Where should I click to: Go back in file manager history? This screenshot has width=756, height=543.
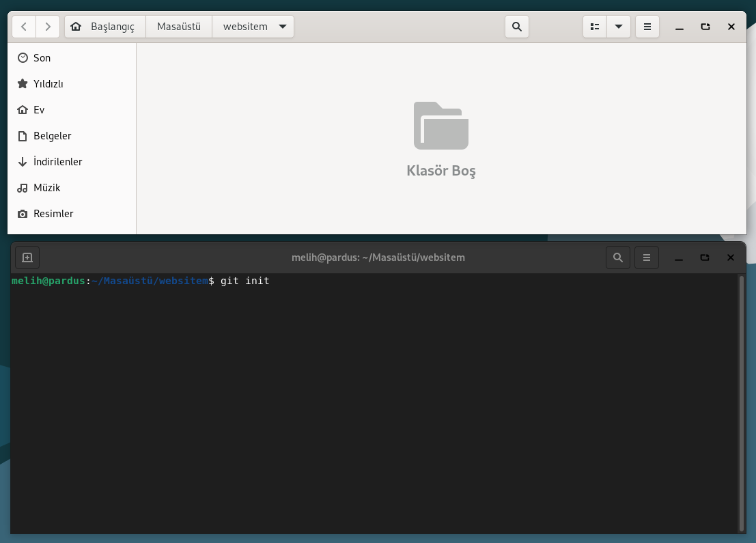[x=24, y=27]
